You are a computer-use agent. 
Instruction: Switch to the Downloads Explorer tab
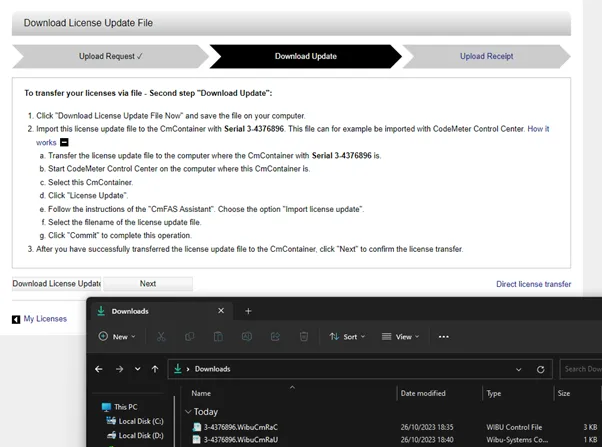[x=161, y=311]
